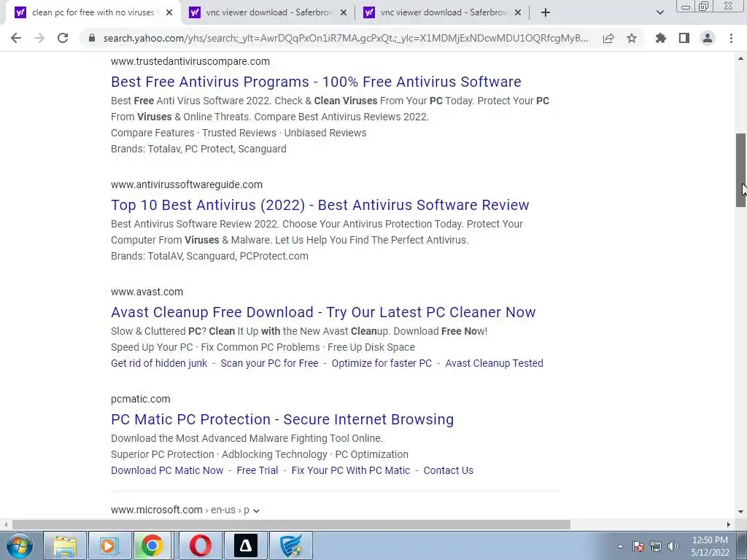Launch Windows Media Player from the taskbar
This screenshot has height=560, width=747.
tap(109, 545)
